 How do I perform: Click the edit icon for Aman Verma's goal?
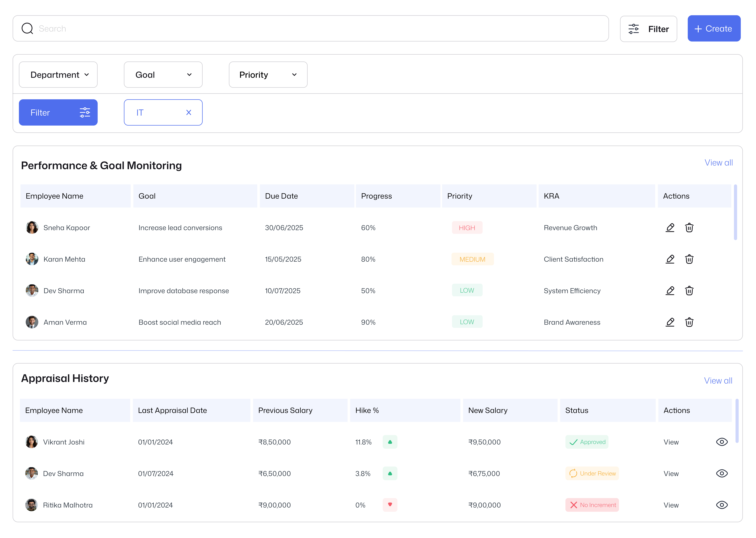670,322
